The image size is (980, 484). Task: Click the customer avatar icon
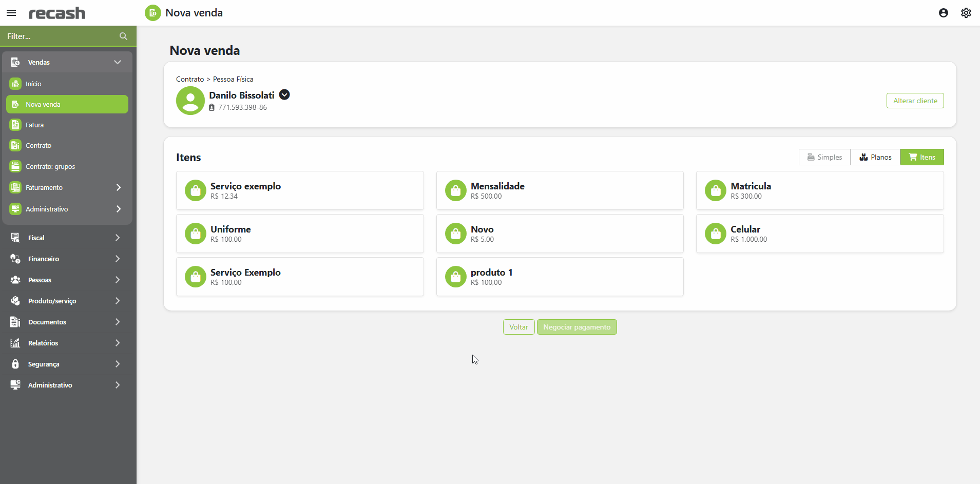[x=190, y=101]
